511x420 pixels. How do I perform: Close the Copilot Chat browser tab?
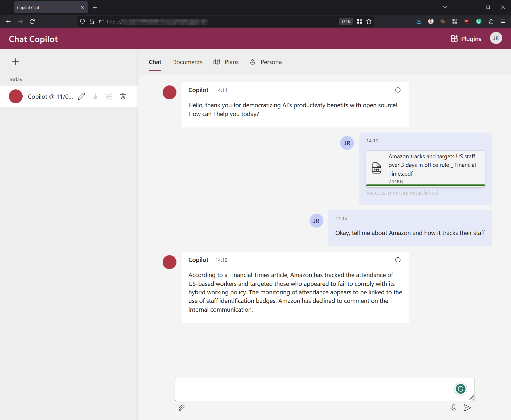(x=83, y=7)
